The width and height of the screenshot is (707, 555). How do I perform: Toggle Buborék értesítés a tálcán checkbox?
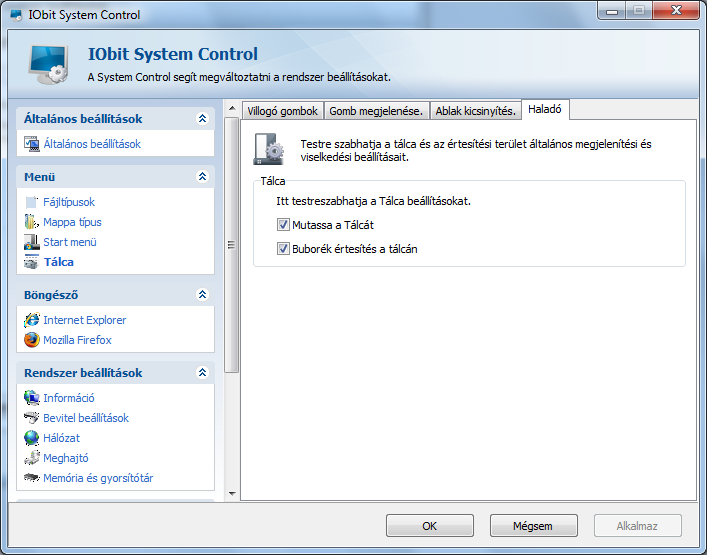tap(283, 248)
